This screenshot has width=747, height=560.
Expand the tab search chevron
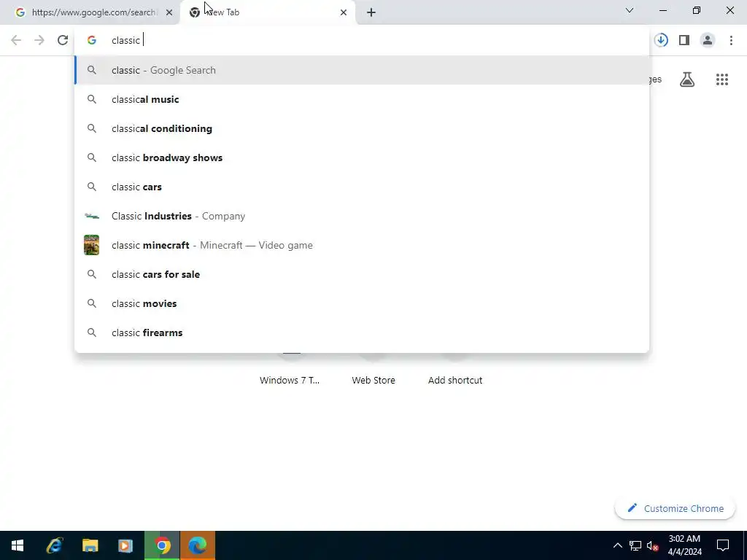[x=630, y=10]
